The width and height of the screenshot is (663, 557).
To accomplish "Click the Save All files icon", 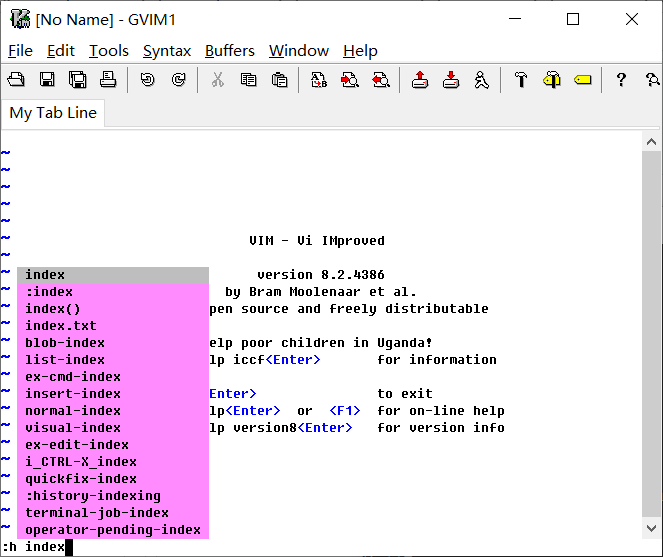I will click(x=77, y=80).
